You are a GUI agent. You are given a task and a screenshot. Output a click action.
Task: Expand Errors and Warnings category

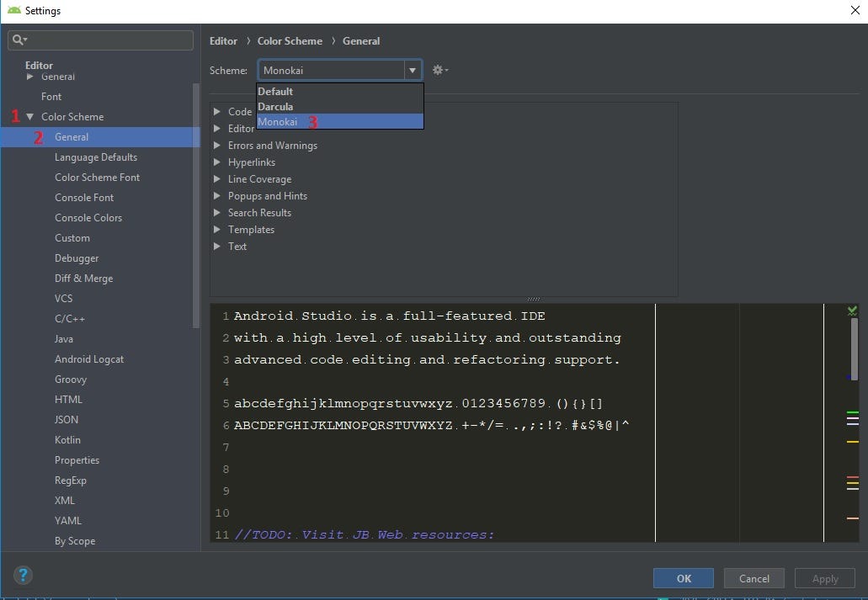pyautogui.click(x=217, y=145)
